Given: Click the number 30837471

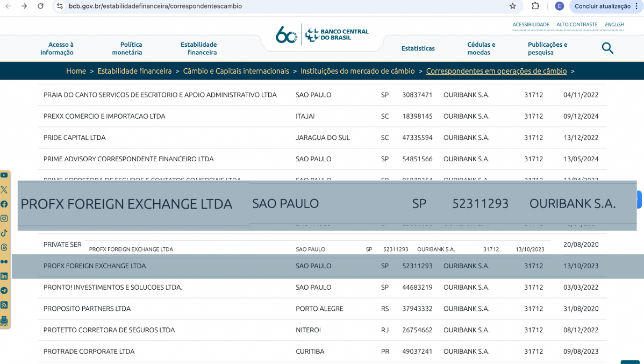Looking at the screenshot, I should click(417, 95).
